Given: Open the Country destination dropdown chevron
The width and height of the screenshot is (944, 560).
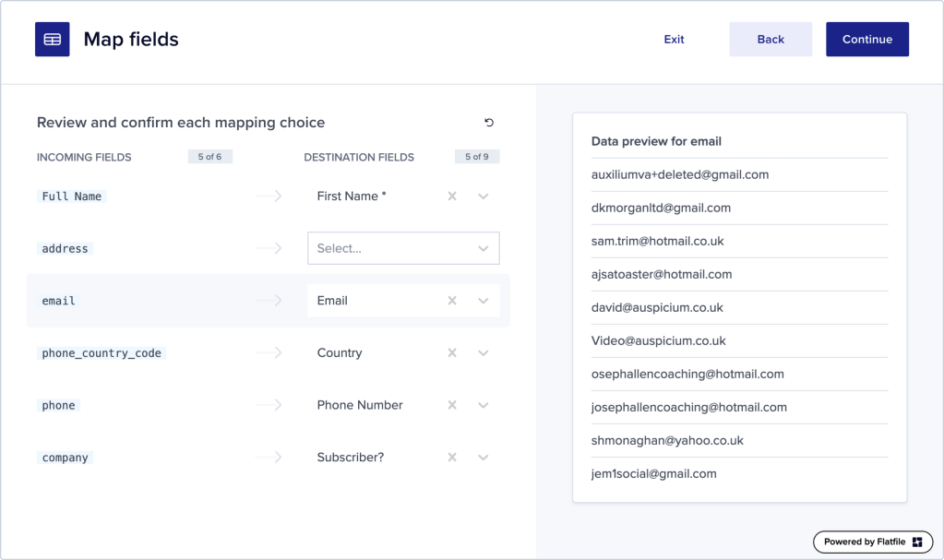Looking at the screenshot, I should pos(484,353).
